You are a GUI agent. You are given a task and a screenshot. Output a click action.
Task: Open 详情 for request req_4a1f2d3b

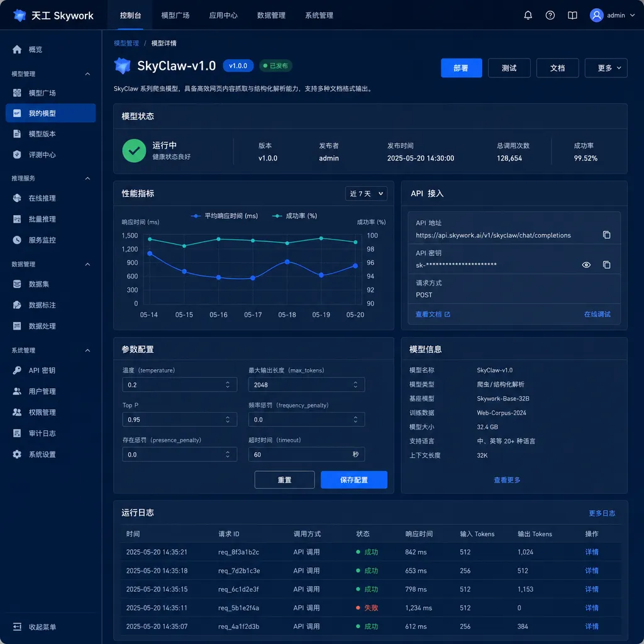(x=591, y=626)
